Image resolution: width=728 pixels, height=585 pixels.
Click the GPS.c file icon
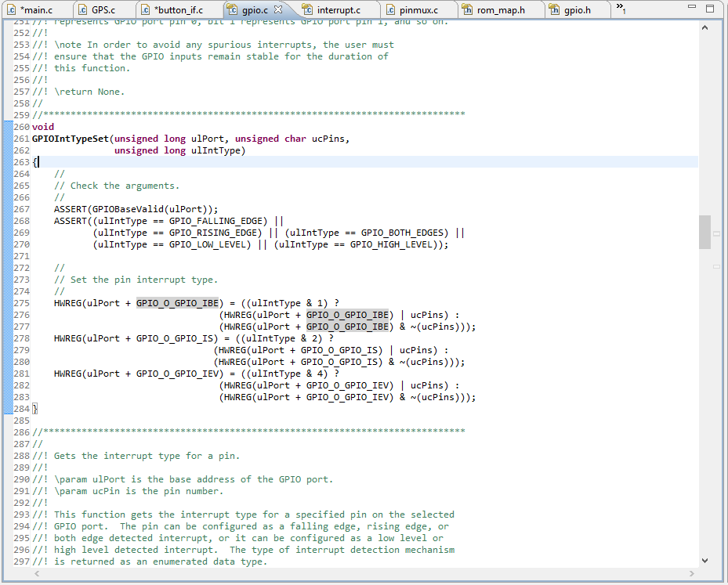pos(82,9)
